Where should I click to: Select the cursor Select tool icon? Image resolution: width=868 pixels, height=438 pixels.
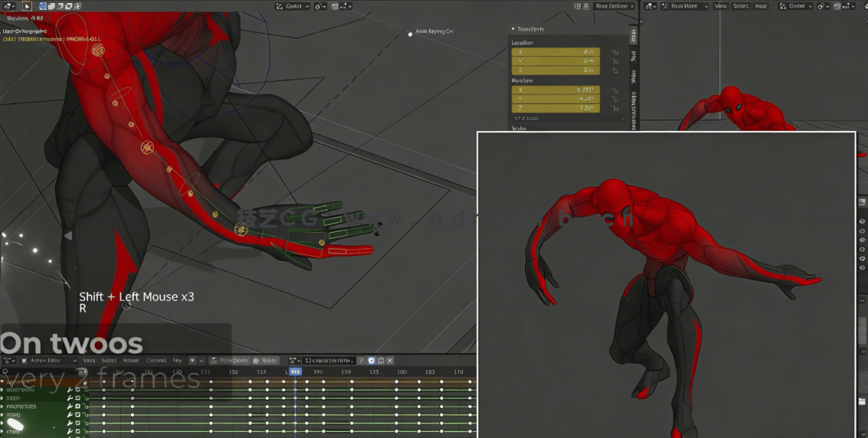coord(27,6)
